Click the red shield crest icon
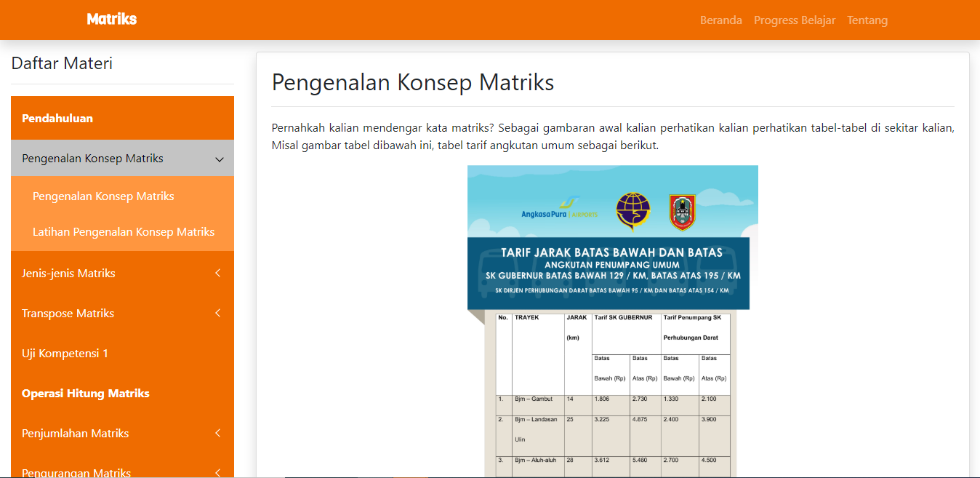980x478 pixels. (x=682, y=212)
